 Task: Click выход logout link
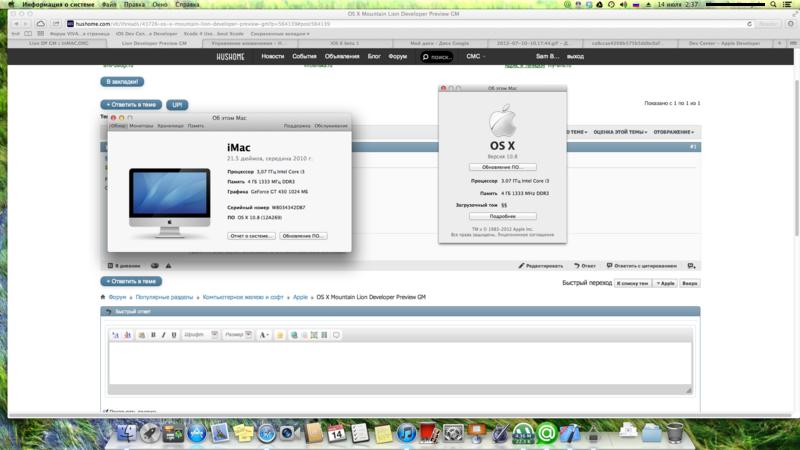575,57
